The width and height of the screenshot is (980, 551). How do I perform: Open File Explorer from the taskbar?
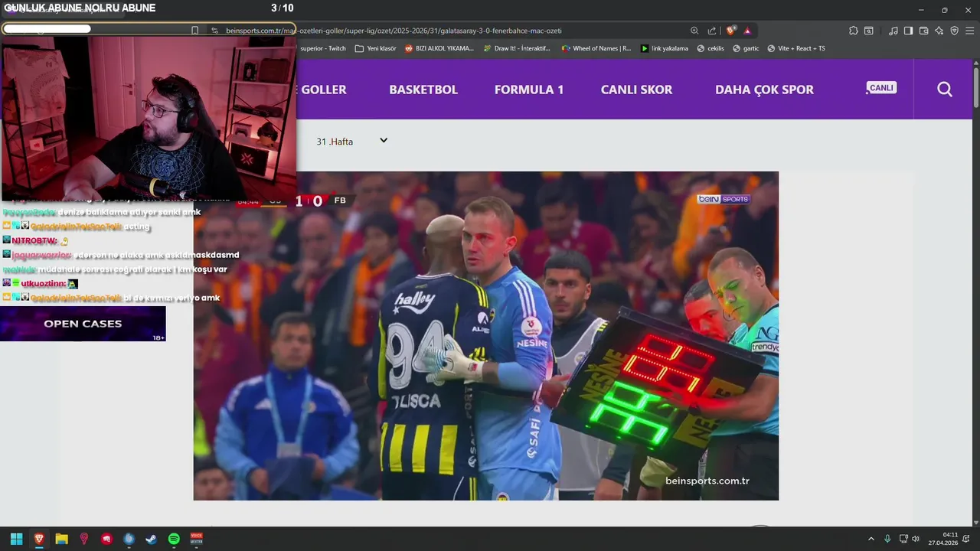[x=61, y=539]
